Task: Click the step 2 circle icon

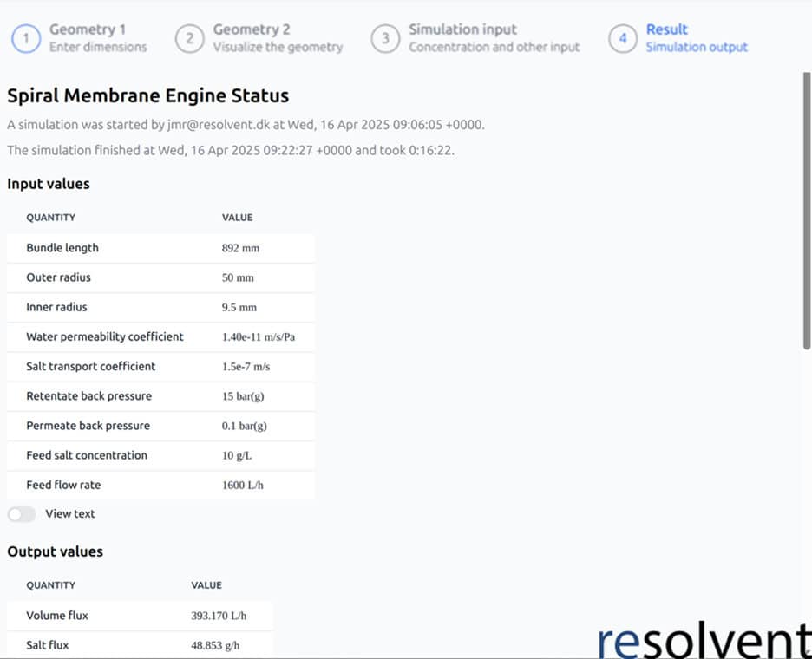Action: coord(189,39)
